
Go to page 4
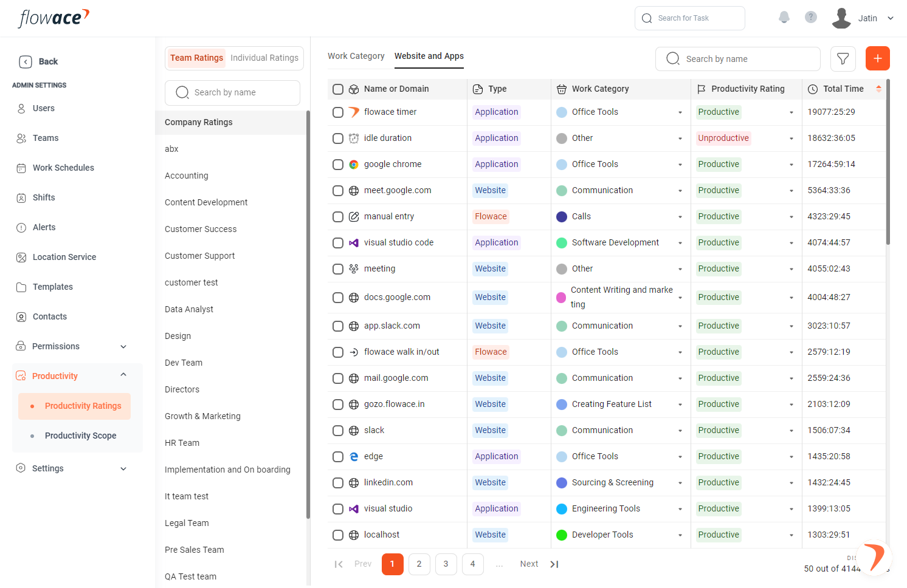473,564
